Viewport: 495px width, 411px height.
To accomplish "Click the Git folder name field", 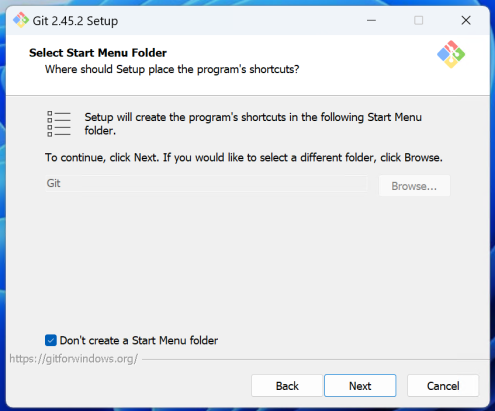I will point(206,183).
